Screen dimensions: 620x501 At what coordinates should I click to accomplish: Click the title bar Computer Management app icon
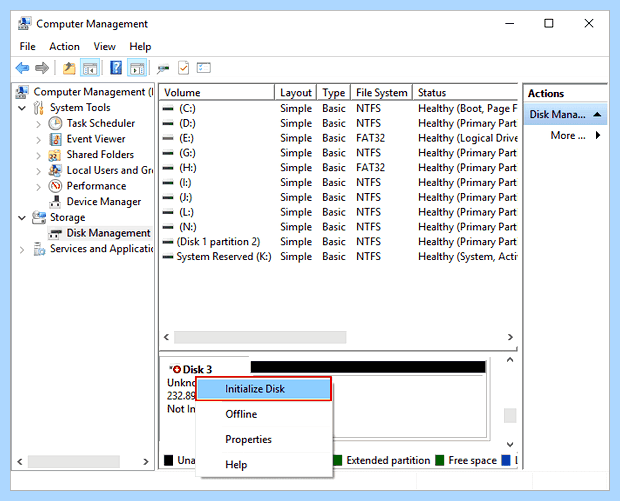[25, 24]
